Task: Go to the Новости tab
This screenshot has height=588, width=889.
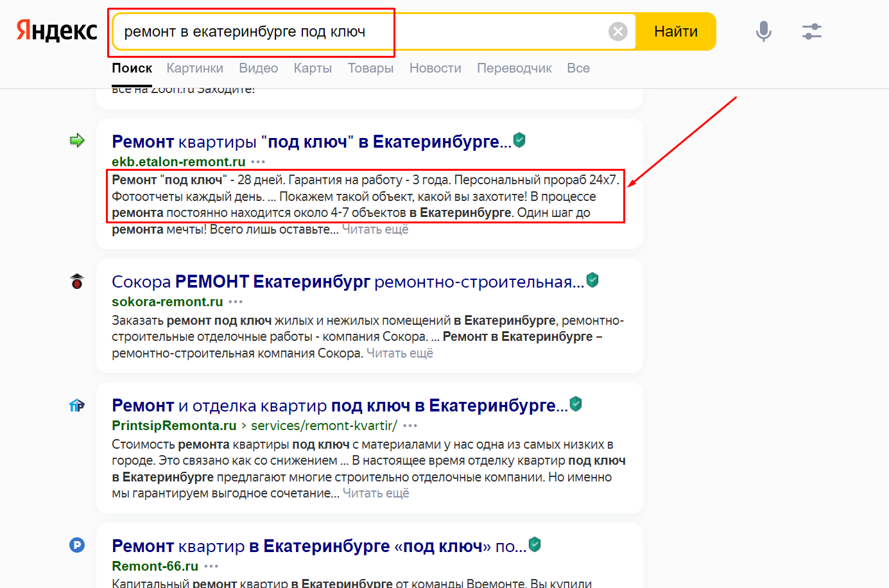Action: click(x=435, y=68)
